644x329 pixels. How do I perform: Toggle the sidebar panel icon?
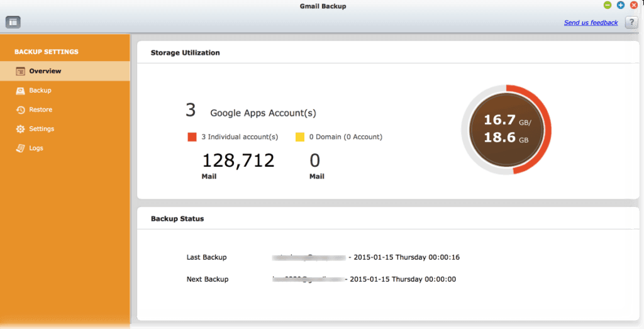[x=13, y=22]
